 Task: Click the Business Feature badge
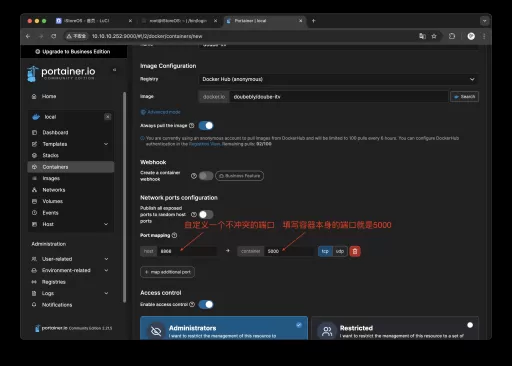[x=239, y=176]
